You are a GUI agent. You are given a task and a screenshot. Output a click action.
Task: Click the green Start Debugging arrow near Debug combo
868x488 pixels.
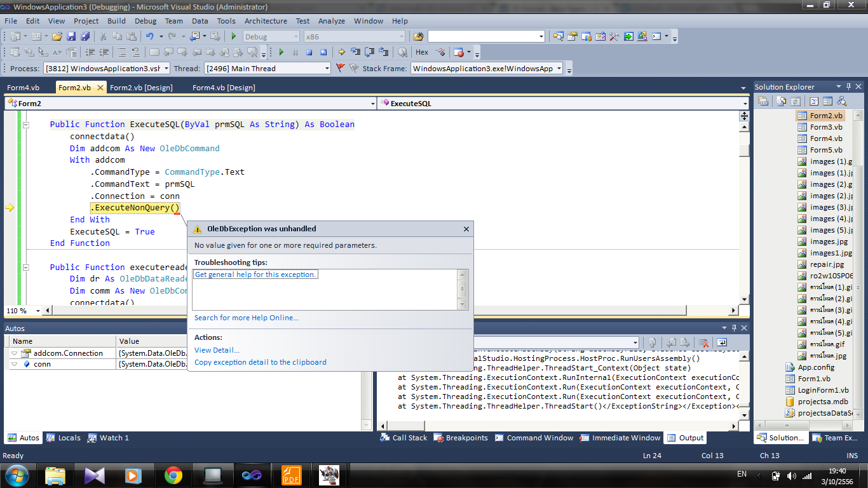point(234,37)
